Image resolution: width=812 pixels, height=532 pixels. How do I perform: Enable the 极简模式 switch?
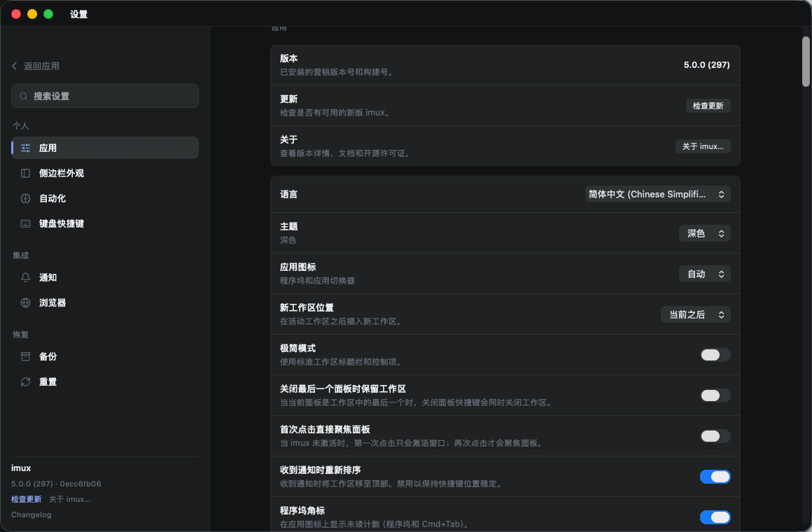tap(715, 355)
